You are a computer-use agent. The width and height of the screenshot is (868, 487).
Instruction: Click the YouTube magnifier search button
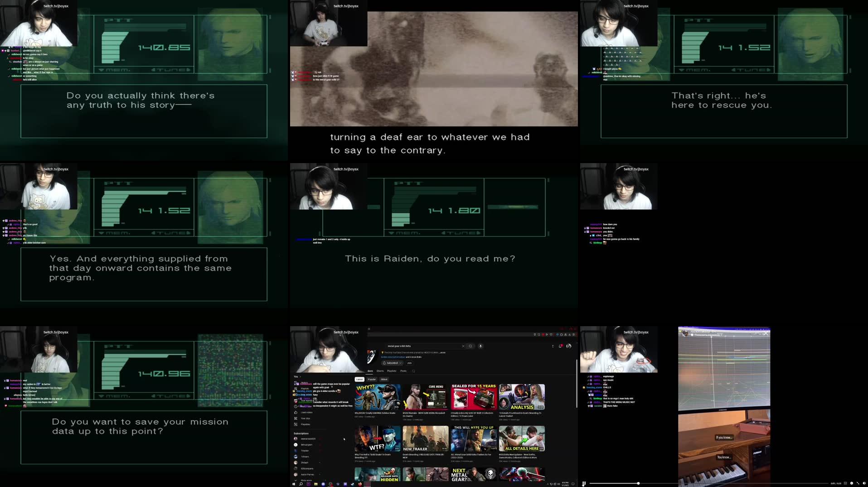point(470,346)
